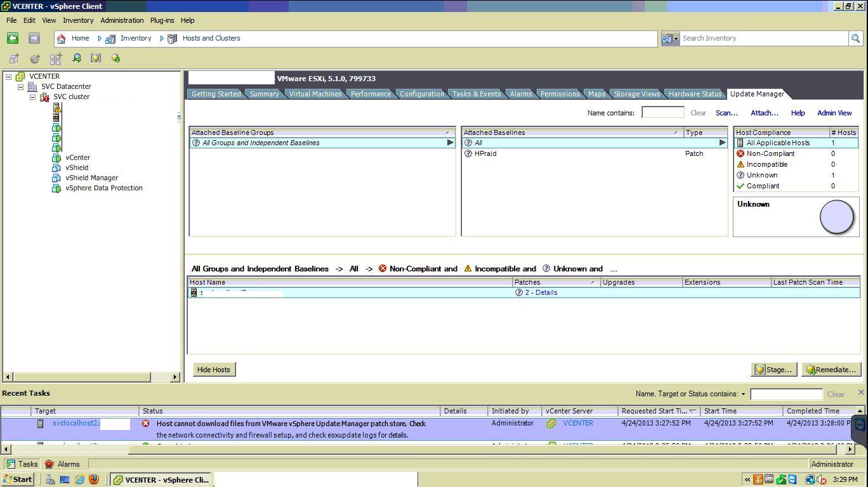Click the green Back navigation arrow
This screenshot has height=487, width=868.
12,38
